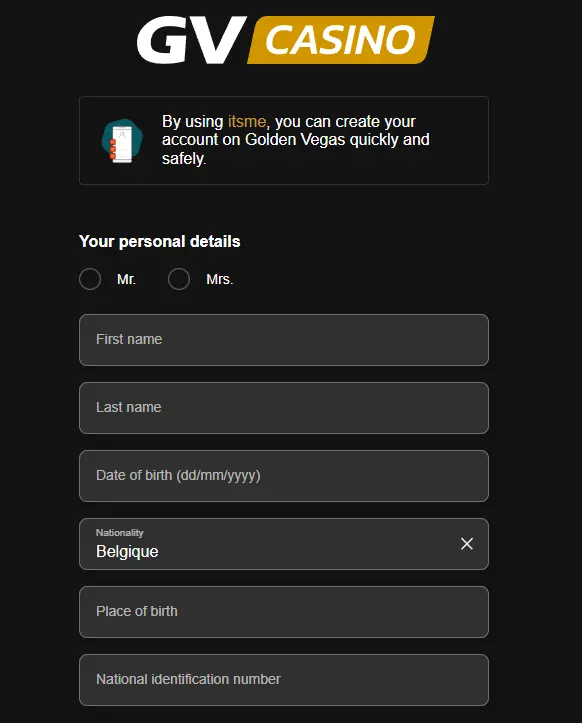Select the Mrs. radio button
The height and width of the screenshot is (723, 582).
pos(179,279)
